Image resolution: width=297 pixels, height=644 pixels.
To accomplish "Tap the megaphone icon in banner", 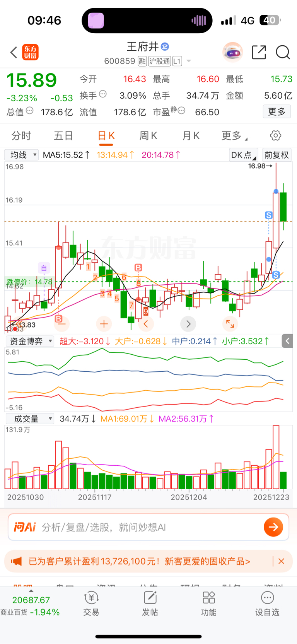I will [17, 561].
